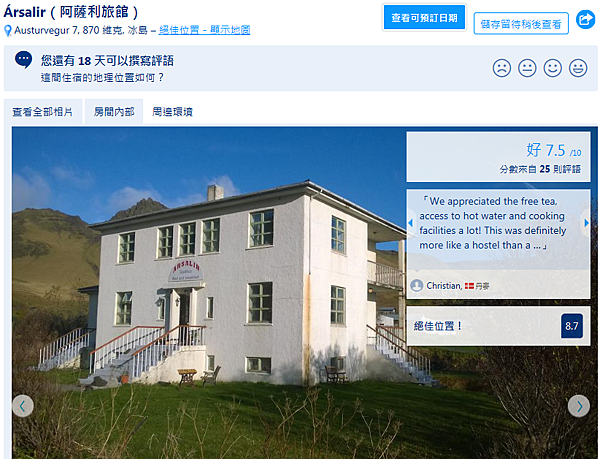Click the 8.7 location score badge
The image size is (600, 459).
click(x=572, y=326)
